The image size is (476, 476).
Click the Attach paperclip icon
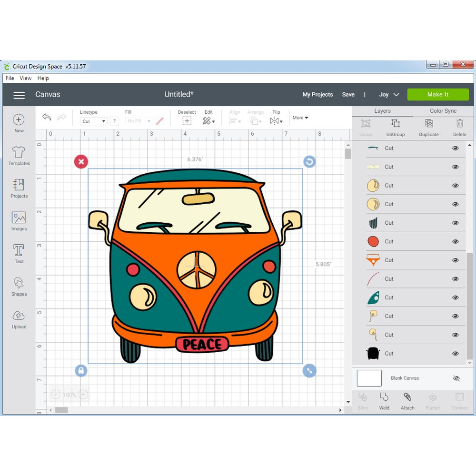(407, 401)
